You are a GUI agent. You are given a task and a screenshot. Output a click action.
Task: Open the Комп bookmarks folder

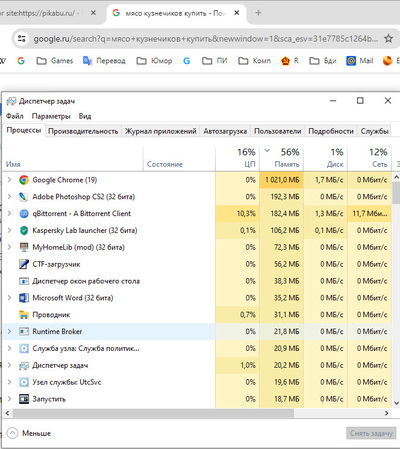point(254,61)
